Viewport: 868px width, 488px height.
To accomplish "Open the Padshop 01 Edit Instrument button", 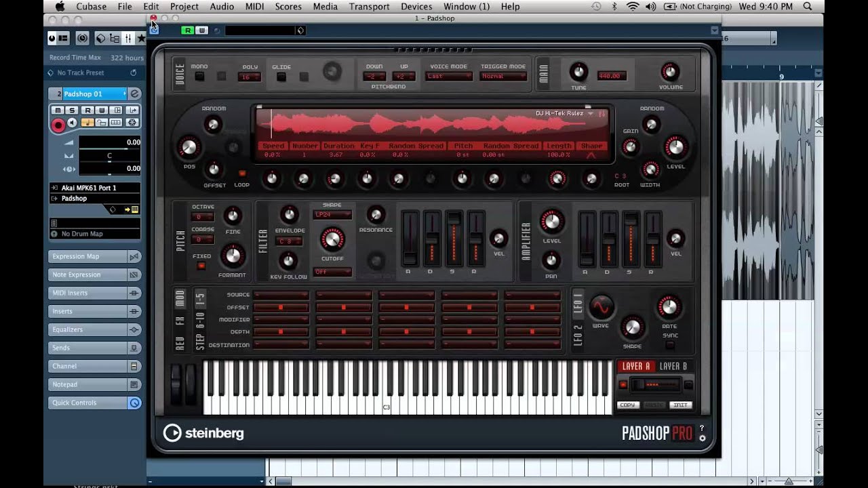I will 134,94.
